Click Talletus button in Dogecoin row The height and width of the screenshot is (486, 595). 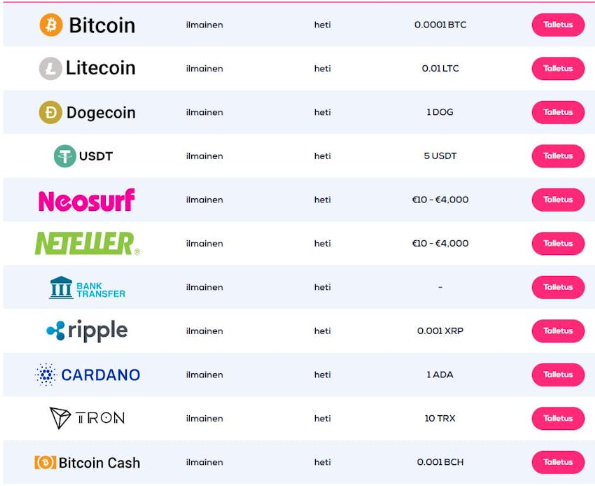tap(558, 112)
